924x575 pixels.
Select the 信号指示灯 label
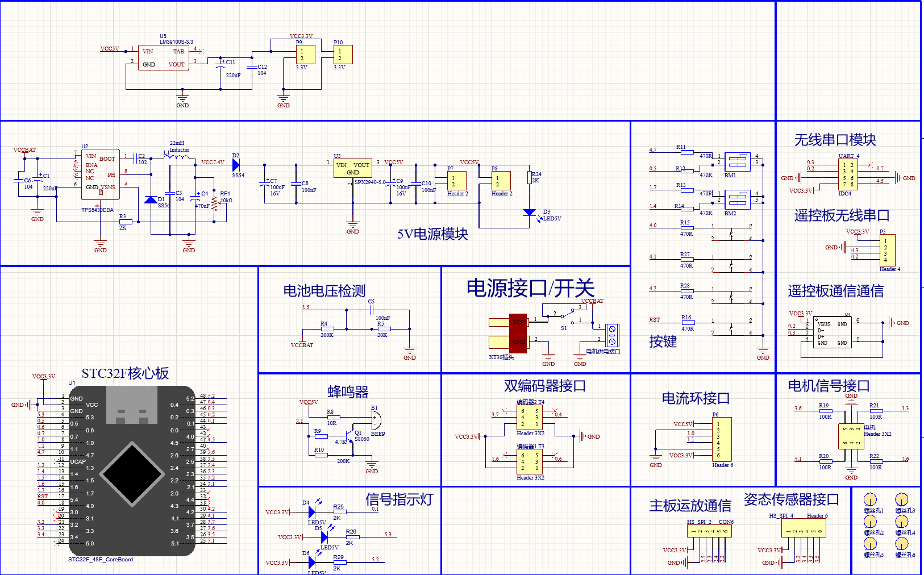[399, 499]
